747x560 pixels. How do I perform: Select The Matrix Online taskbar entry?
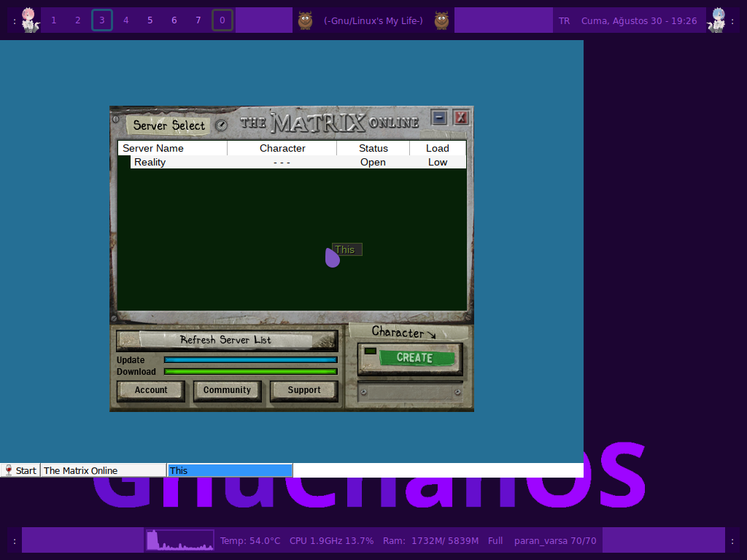coord(103,470)
